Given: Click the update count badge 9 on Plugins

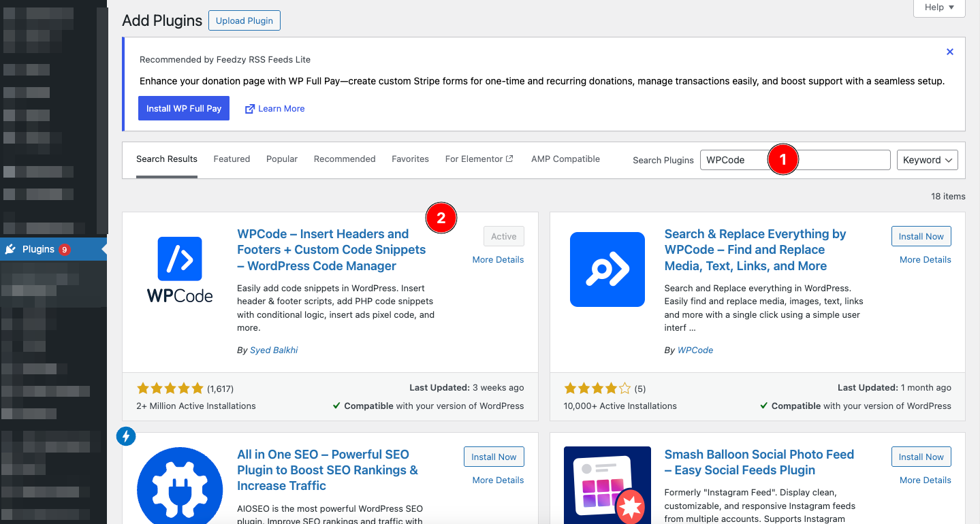Looking at the screenshot, I should [x=65, y=249].
